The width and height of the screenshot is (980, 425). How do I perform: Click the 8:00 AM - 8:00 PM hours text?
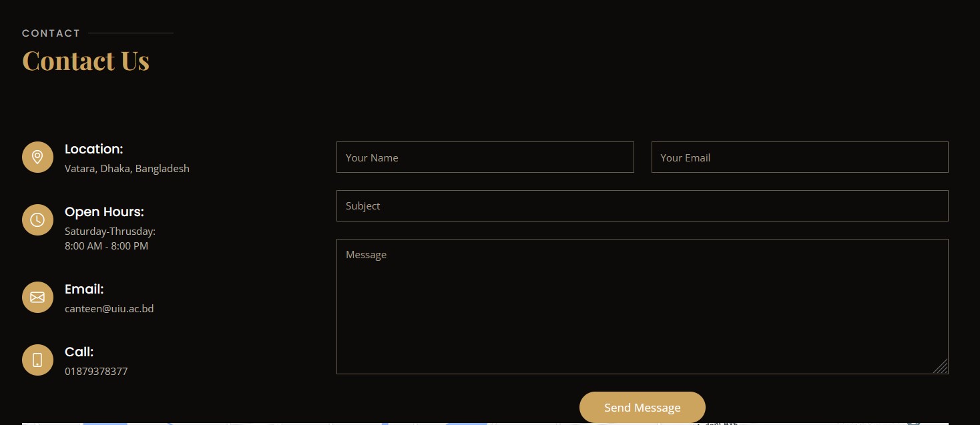point(106,246)
